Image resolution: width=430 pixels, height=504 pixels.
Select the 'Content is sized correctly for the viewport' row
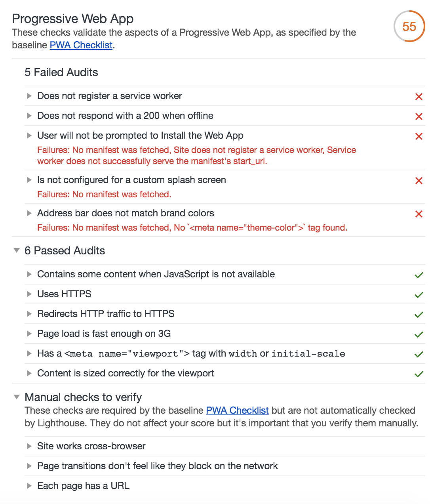(x=126, y=373)
